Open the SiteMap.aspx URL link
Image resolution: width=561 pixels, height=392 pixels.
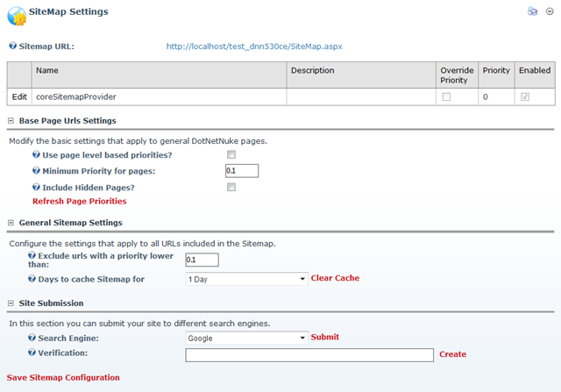coord(254,46)
